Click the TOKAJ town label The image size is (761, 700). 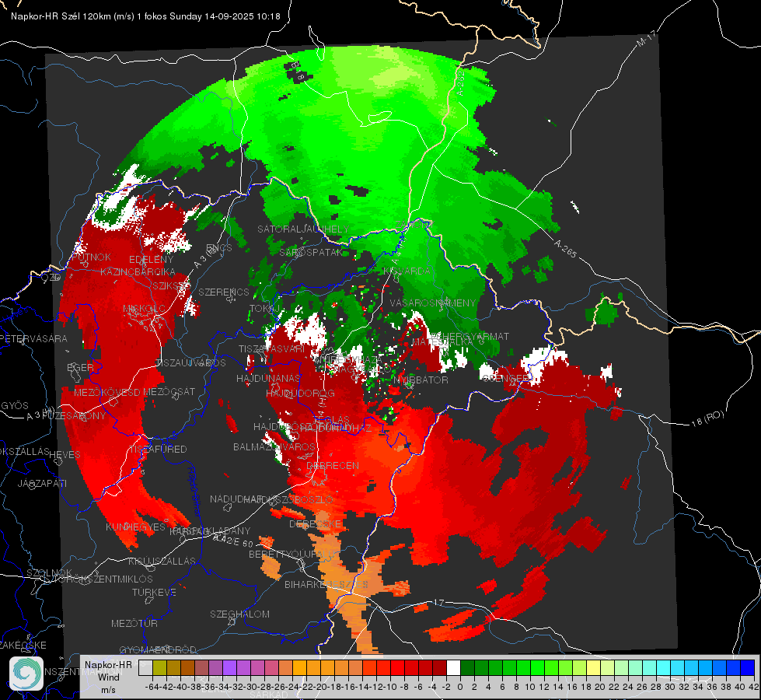point(266,309)
